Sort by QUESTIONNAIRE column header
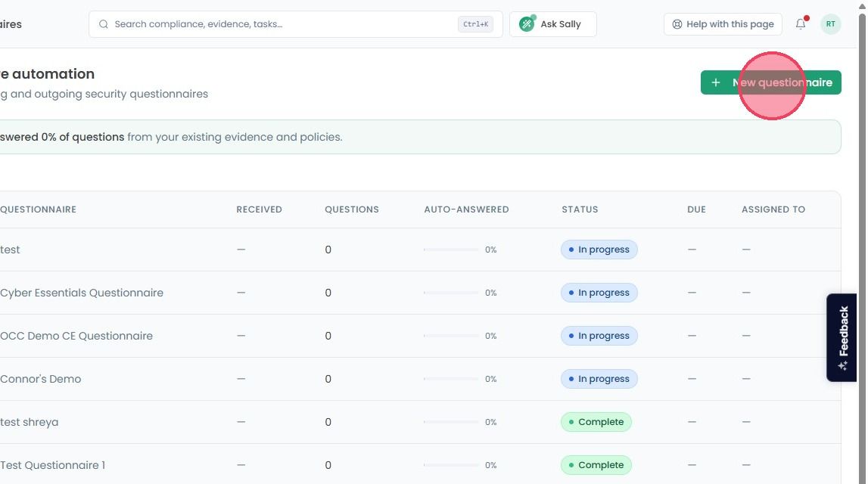The height and width of the screenshot is (484, 868). (38, 209)
